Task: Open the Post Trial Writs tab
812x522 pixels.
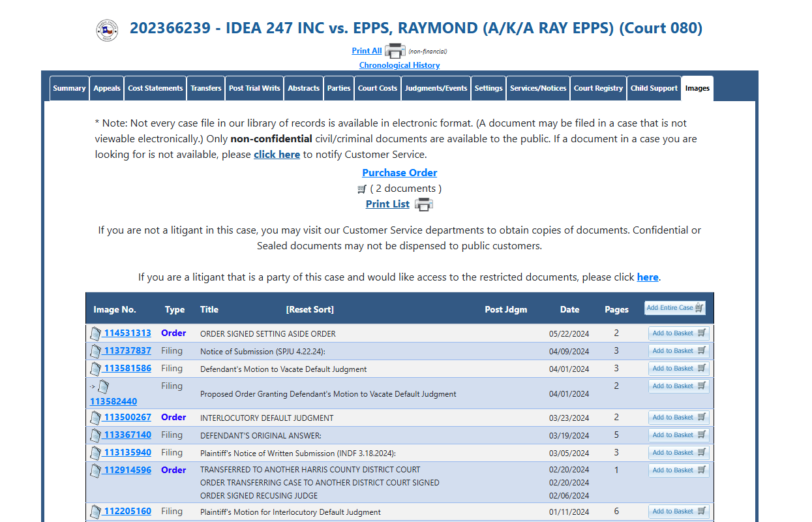Action: (x=254, y=89)
